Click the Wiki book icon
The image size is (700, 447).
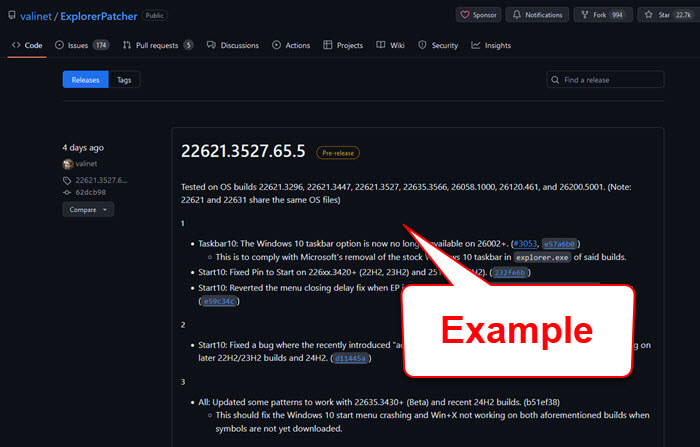[x=380, y=45]
